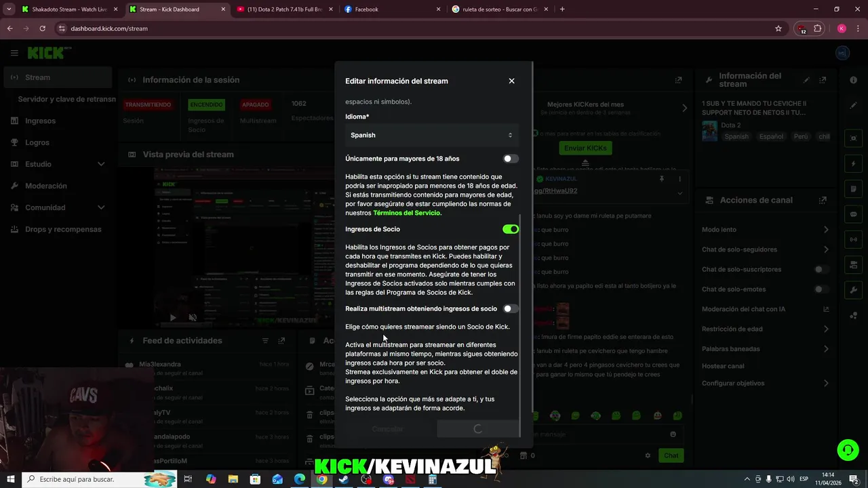Open the green support headset button
Viewport: 868px width, 488px height.
(x=847, y=449)
